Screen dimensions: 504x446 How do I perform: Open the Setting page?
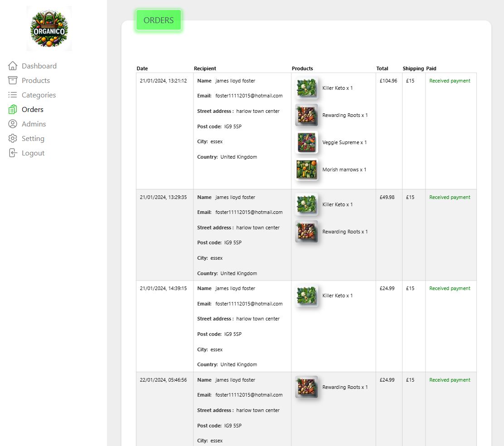[x=33, y=138]
